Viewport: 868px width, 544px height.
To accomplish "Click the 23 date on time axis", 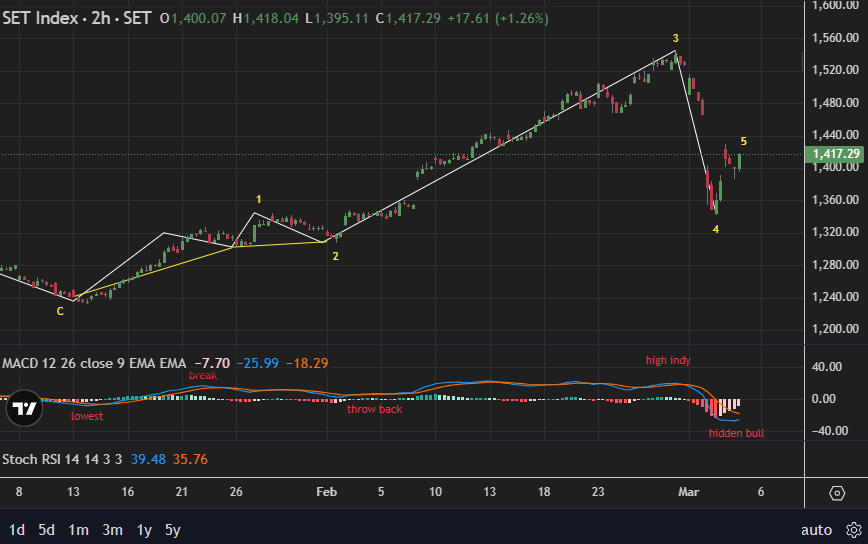I will [598, 492].
